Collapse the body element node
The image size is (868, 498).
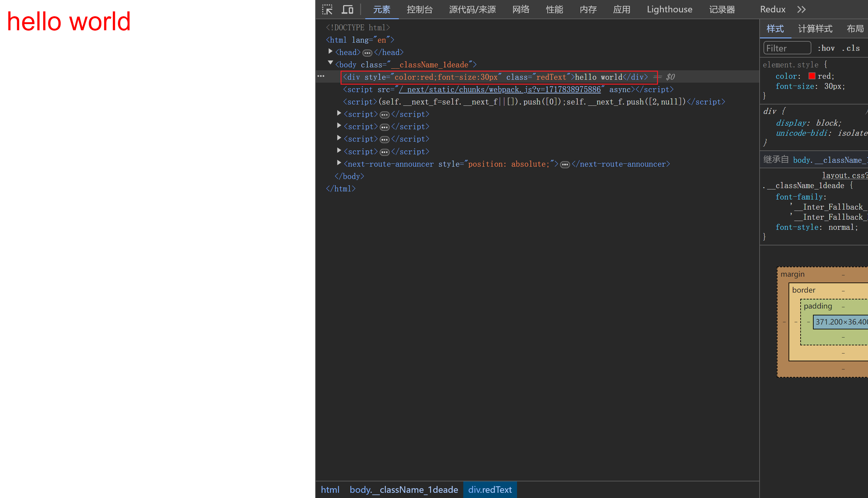pyautogui.click(x=330, y=63)
